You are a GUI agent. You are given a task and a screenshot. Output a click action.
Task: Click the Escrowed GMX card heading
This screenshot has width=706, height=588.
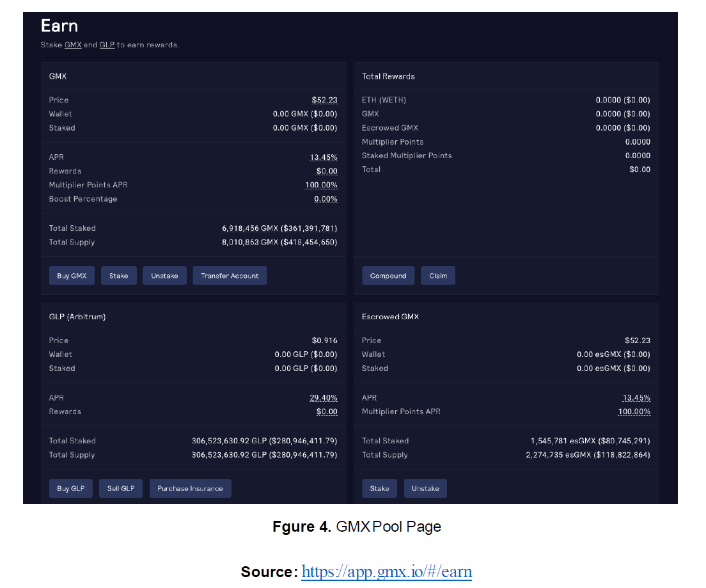(x=390, y=317)
